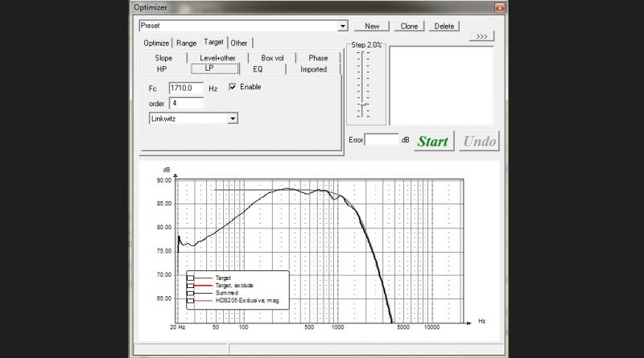Screen dimensions: 644x358
Task: Click the Step 2.0% slider handle
Action: tap(365, 105)
